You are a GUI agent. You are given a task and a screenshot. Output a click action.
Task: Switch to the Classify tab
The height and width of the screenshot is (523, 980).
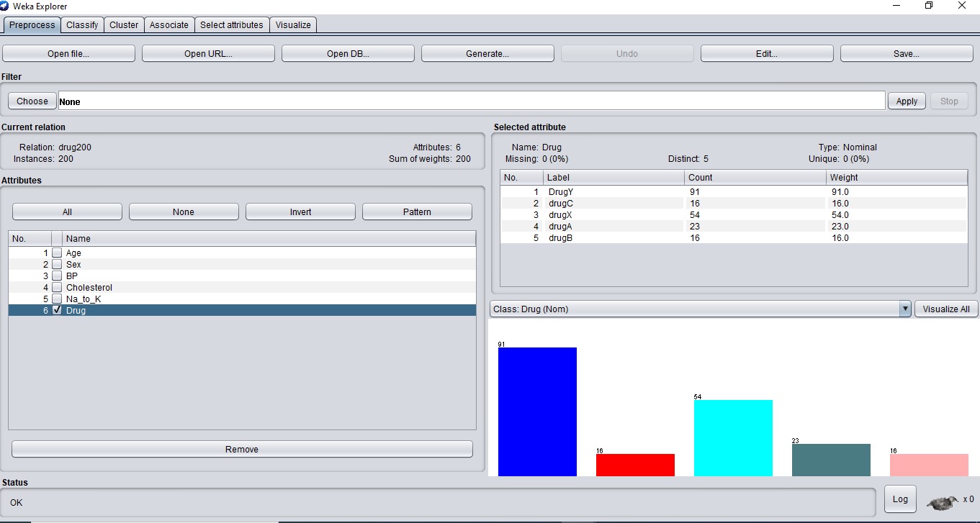pos(82,24)
